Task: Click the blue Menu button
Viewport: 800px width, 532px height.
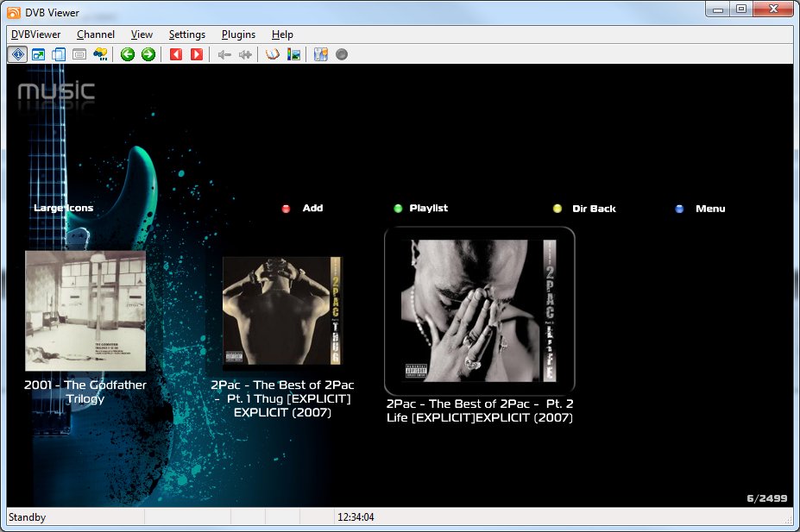Action: tap(701, 209)
